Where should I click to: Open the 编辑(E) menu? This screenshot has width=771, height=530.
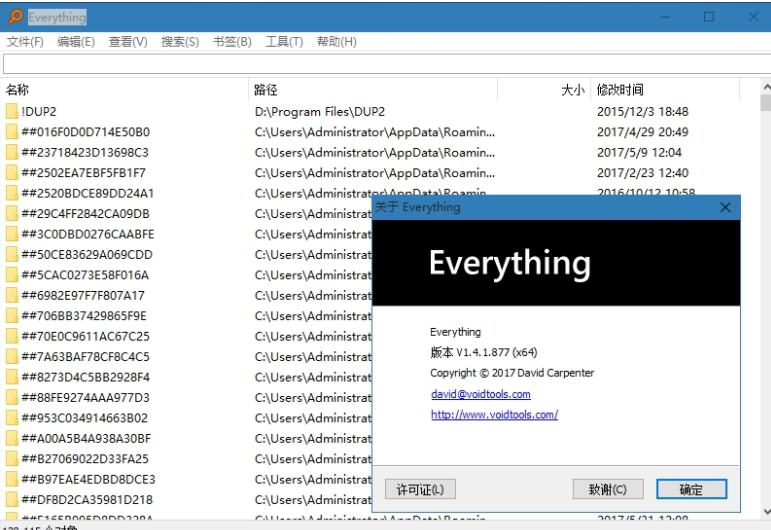coord(76,42)
